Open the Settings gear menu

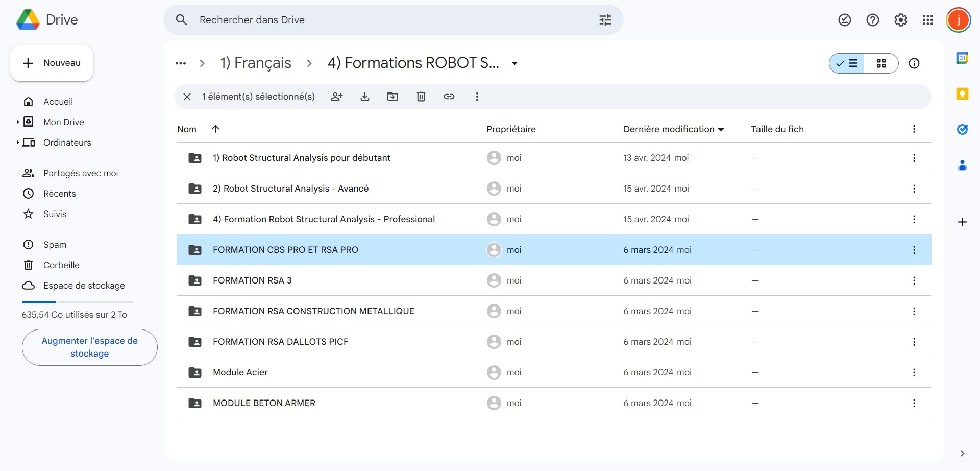pyautogui.click(x=901, y=20)
